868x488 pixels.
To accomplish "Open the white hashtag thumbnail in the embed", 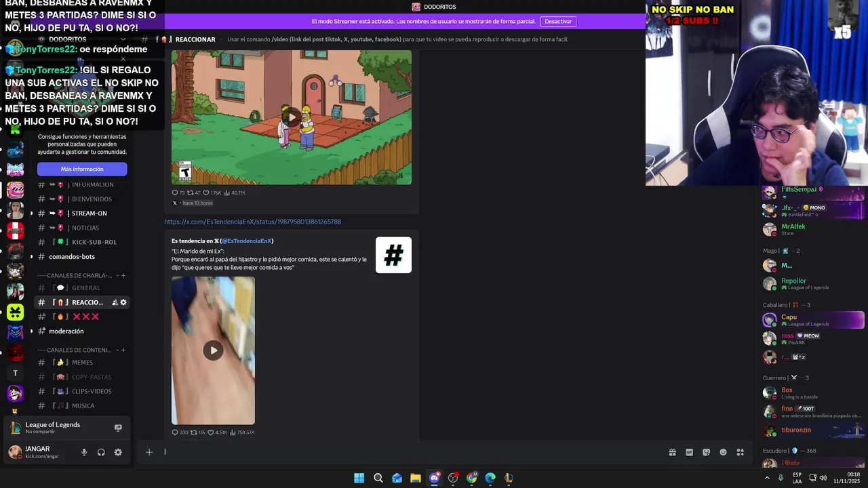I will coord(393,255).
